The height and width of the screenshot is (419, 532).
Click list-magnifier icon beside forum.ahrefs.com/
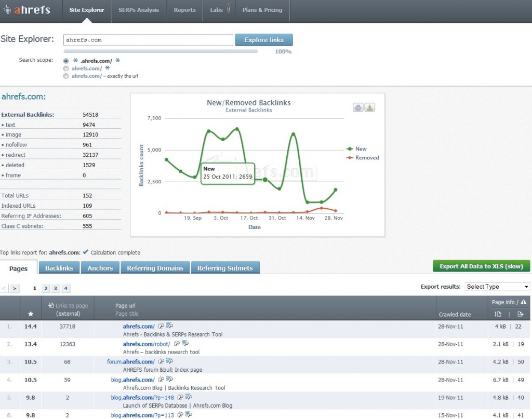tap(170, 361)
